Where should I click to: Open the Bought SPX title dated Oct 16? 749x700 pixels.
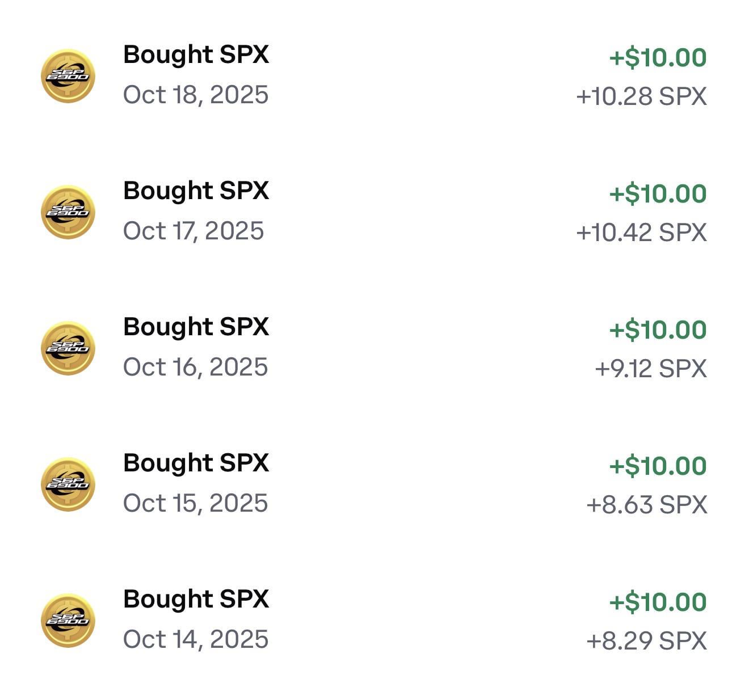pyautogui.click(x=196, y=327)
